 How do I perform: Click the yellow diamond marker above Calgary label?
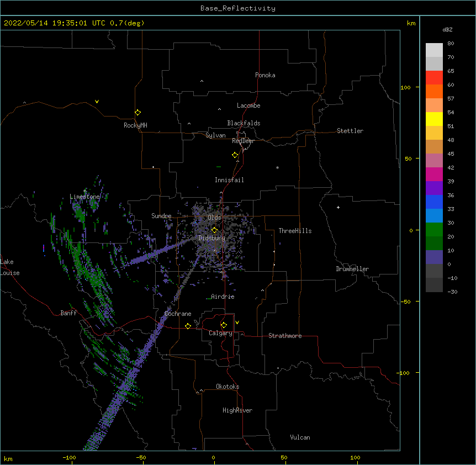coord(224,325)
